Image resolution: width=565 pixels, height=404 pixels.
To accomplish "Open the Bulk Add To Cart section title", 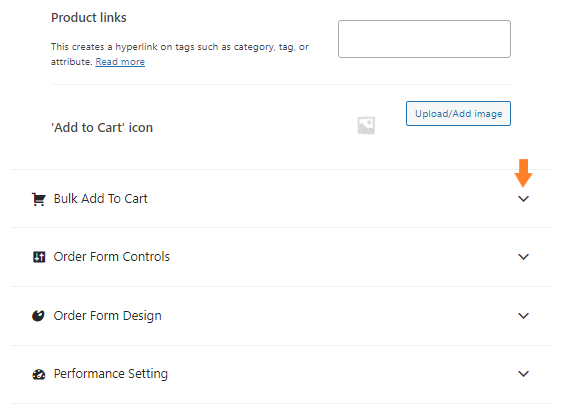I will (101, 199).
